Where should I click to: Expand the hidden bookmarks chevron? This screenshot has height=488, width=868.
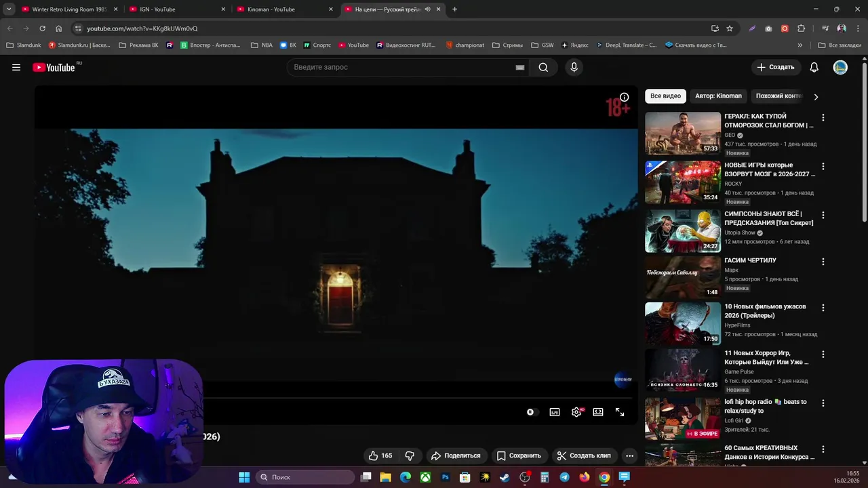[800, 45]
